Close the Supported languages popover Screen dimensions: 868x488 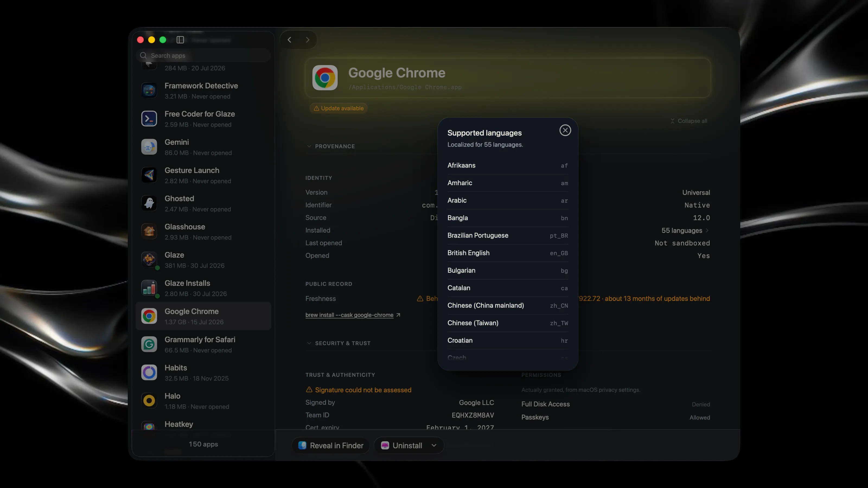coord(565,130)
